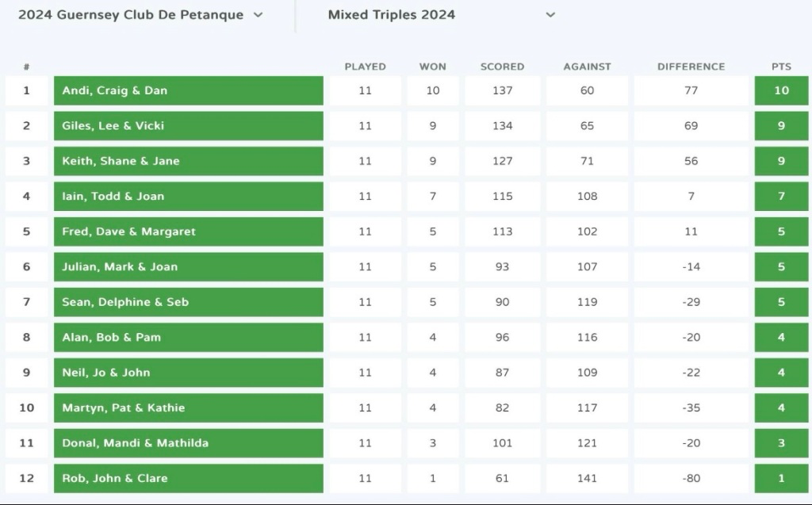Select team Rob, John & Clare
Screen dimensions: 812x505
click(188, 478)
